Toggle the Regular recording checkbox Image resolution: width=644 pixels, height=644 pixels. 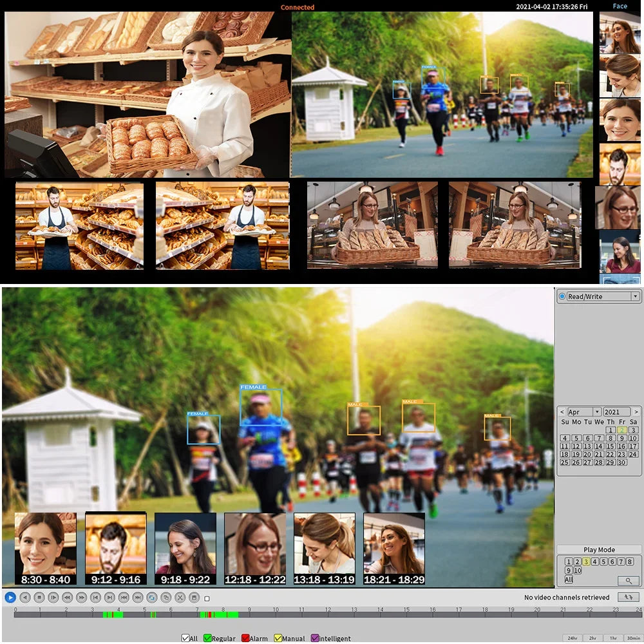pos(207,638)
